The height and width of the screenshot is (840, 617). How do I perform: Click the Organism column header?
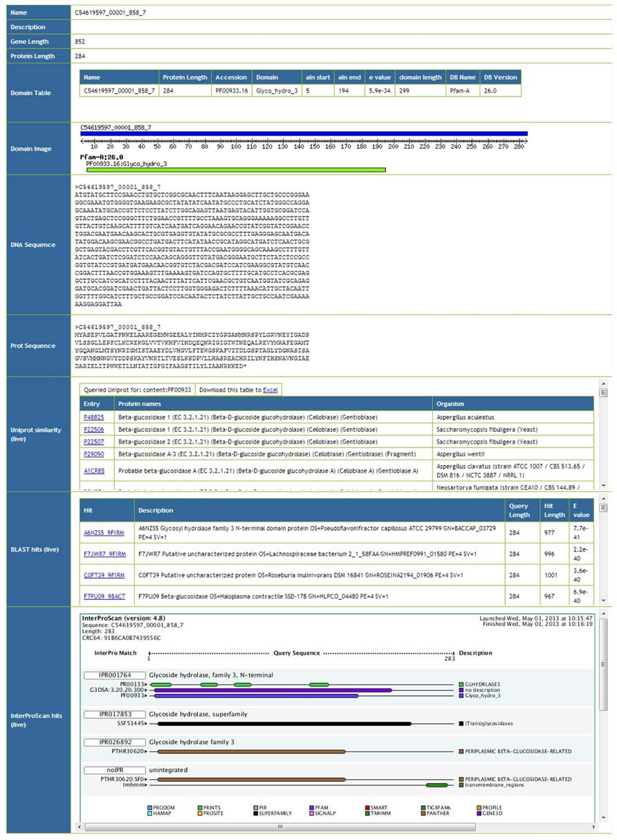(x=513, y=404)
